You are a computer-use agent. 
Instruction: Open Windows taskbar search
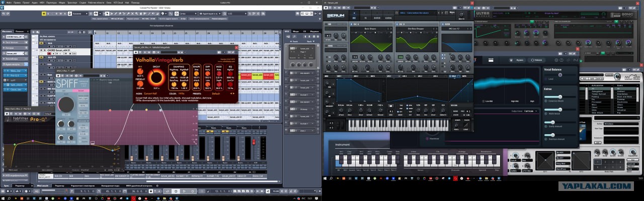9,198
